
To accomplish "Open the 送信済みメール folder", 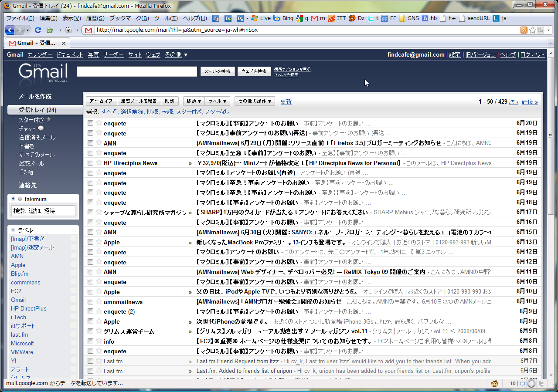I will point(37,137).
